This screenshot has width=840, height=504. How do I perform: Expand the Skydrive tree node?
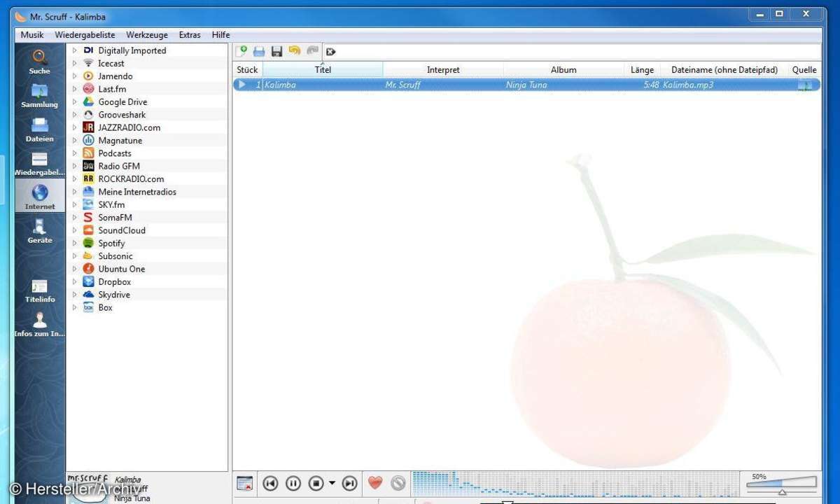pyautogui.click(x=74, y=295)
